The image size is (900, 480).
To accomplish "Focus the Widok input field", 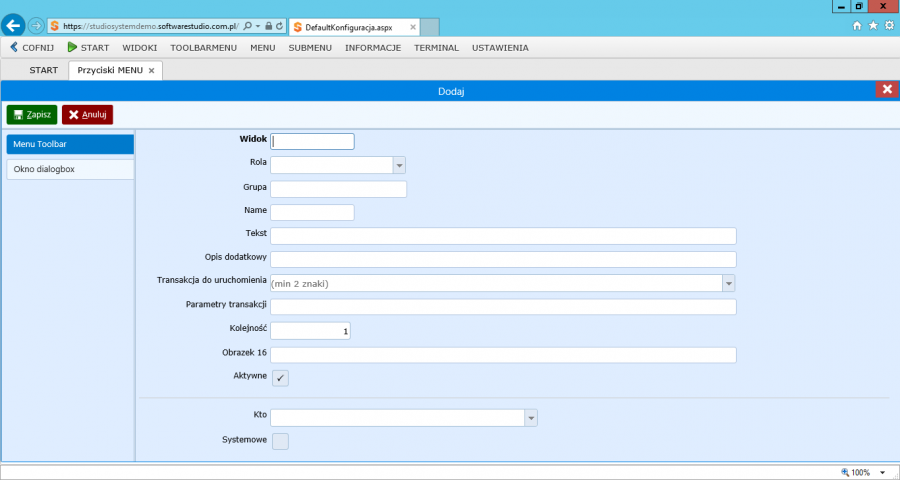I will [x=312, y=141].
